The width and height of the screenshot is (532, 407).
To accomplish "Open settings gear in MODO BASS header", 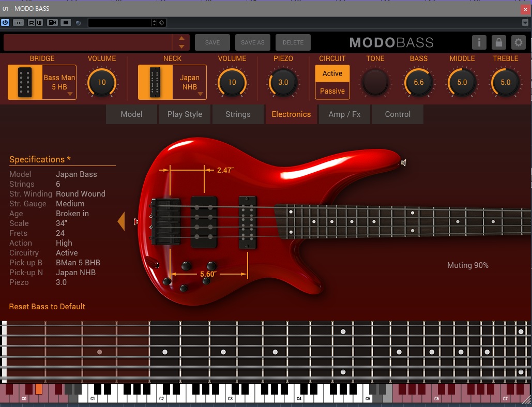I will (x=519, y=42).
